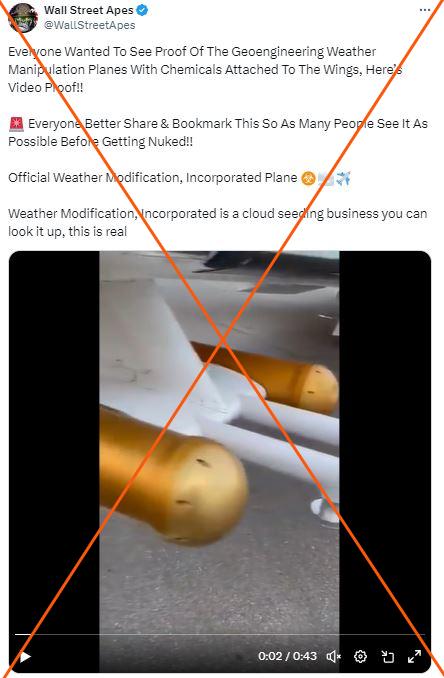Open the Wall Street Apes display name
The width and height of the screenshot is (444, 678).
[89, 10]
